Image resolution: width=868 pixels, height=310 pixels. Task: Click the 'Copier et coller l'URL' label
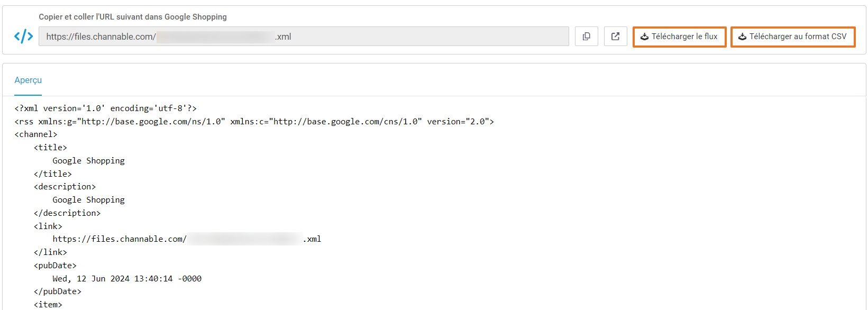[133, 17]
